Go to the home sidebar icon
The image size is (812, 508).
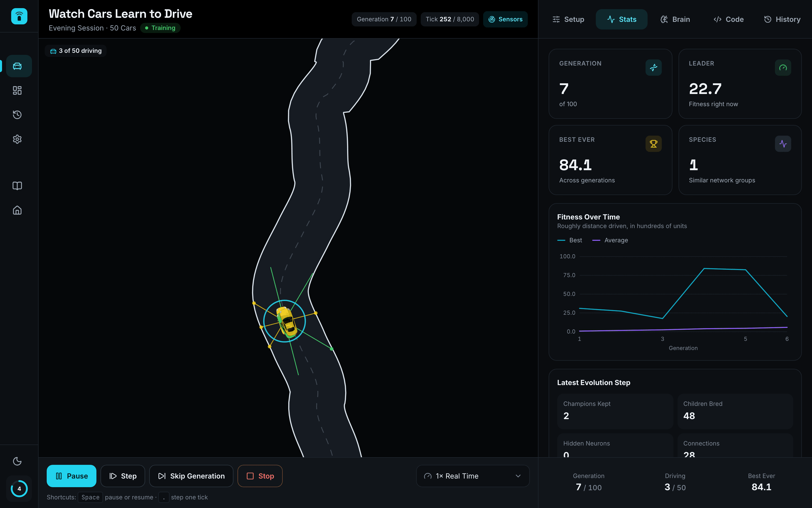click(x=18, y=210)
